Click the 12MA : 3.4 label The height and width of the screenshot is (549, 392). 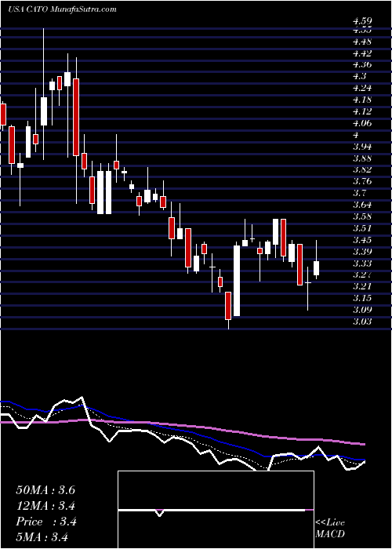[46, 506]
